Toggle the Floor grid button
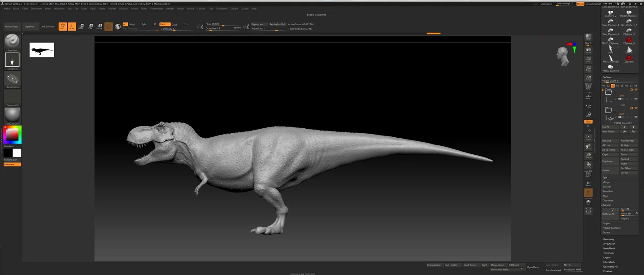Screen dimensions: 644x275 (588, 96)
